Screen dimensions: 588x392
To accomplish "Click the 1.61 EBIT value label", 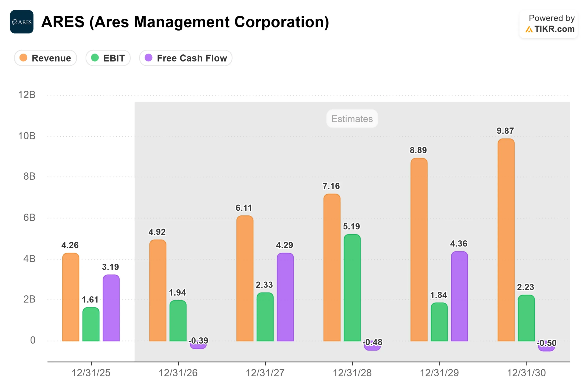I will [90, 299].
